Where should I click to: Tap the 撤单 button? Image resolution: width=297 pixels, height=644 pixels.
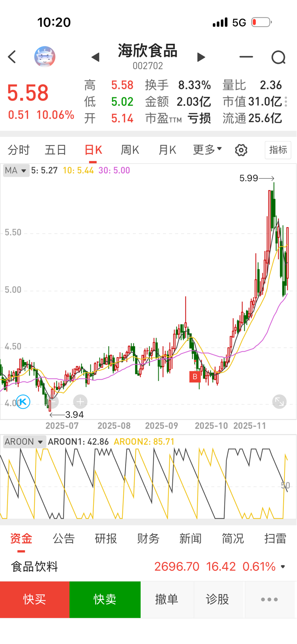tap(167, 600)
